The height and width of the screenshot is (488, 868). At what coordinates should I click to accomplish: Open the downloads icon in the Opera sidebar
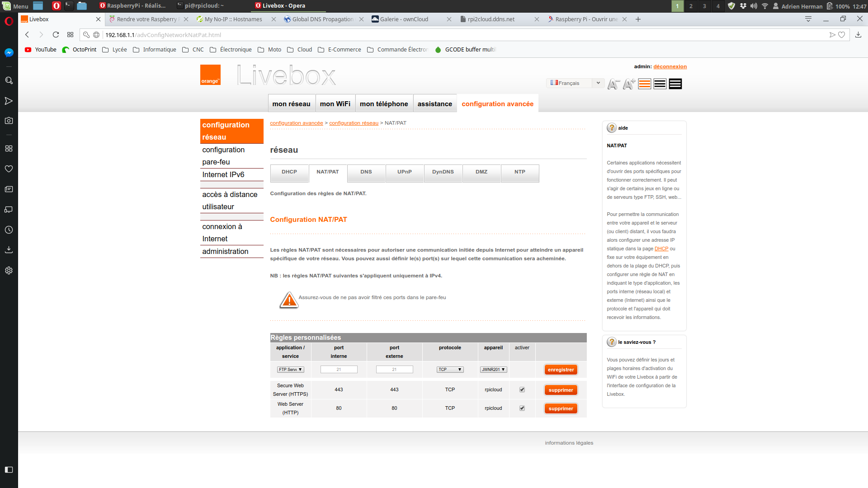(x=9, y=249)
